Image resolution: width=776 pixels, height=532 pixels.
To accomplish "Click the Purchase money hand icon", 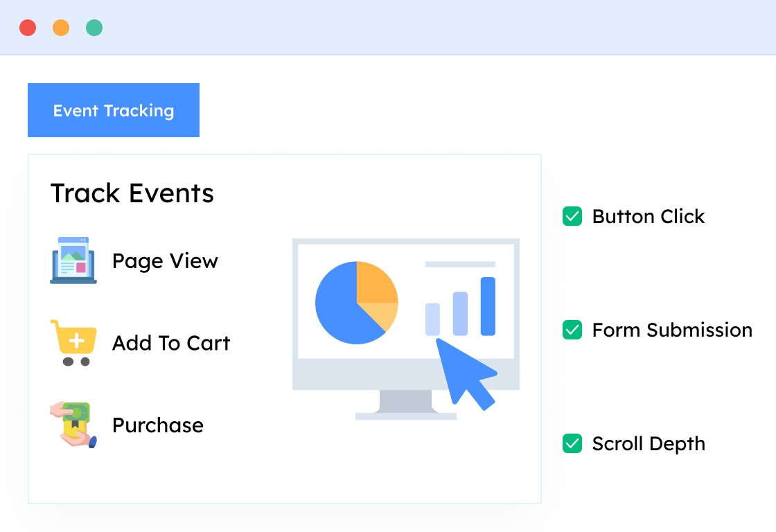I will click(73, 425).
